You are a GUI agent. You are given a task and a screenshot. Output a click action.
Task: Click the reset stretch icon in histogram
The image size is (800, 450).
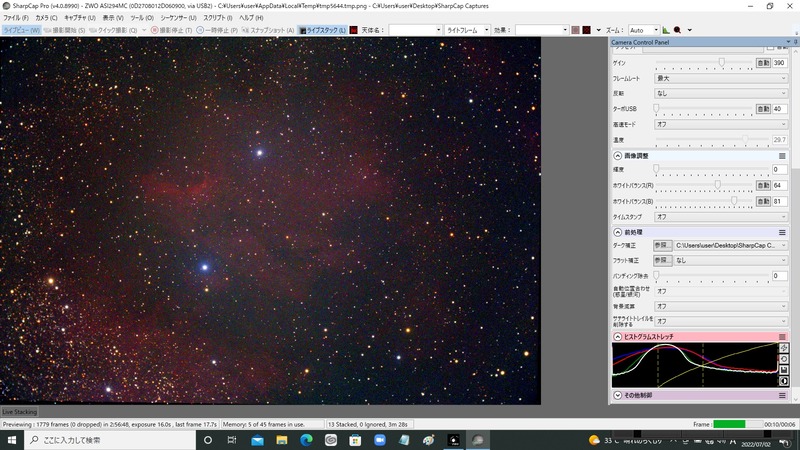click(784, 359)
